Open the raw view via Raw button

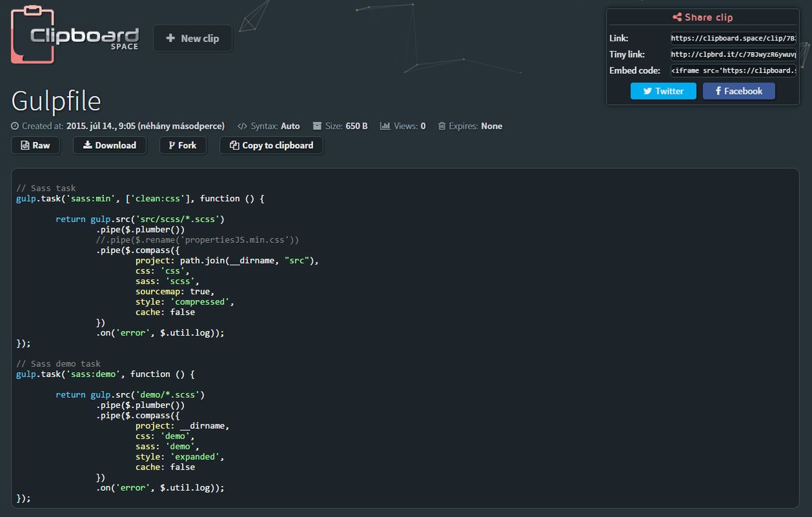click(x=35, y=145)
